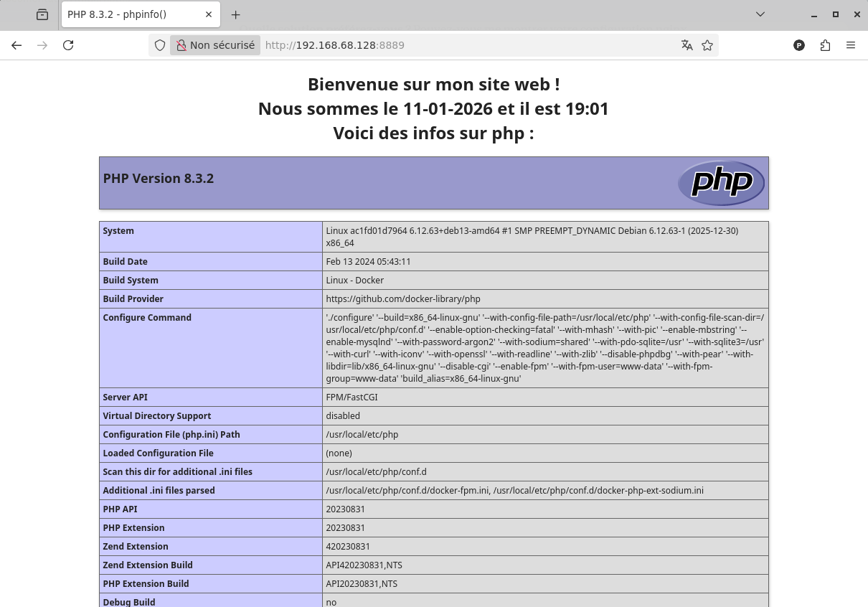The width and height of the screenshot is (868, 607).
Task: Reload the phpinfo page
Action: pyautogui.click(x=68, y=45)
